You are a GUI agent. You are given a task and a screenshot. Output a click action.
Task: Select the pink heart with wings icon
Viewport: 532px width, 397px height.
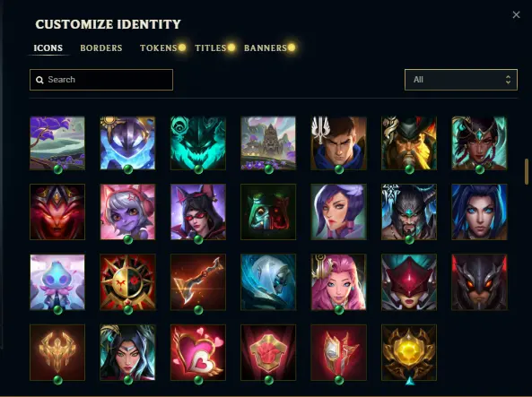(198, 352)
